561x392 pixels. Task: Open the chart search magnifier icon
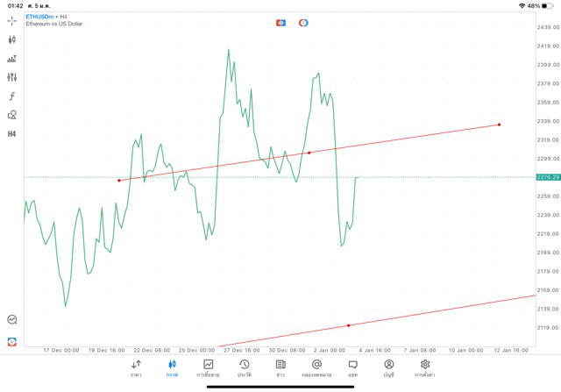[x=12, y=320]
